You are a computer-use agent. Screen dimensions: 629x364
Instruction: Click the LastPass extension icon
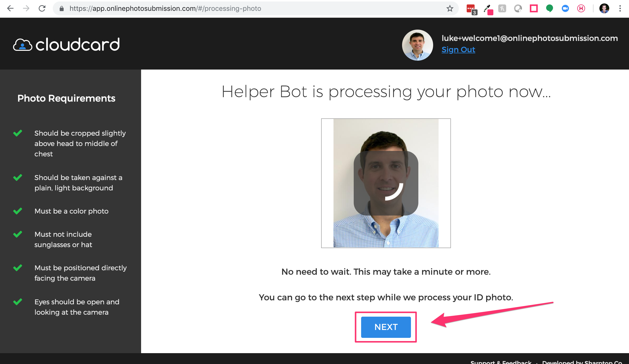pyautogui.click(x=471, y=9)
